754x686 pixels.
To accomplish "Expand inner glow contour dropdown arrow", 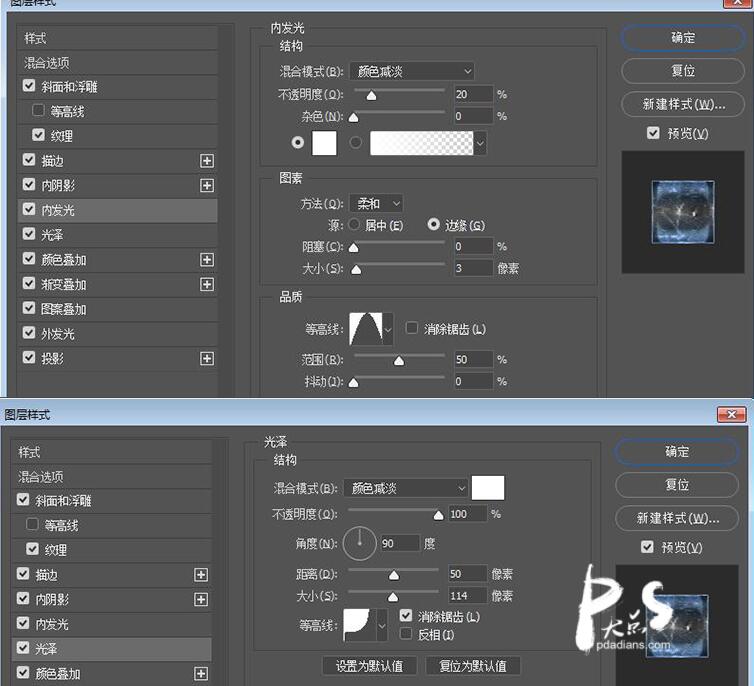I will tap(388, 329).
